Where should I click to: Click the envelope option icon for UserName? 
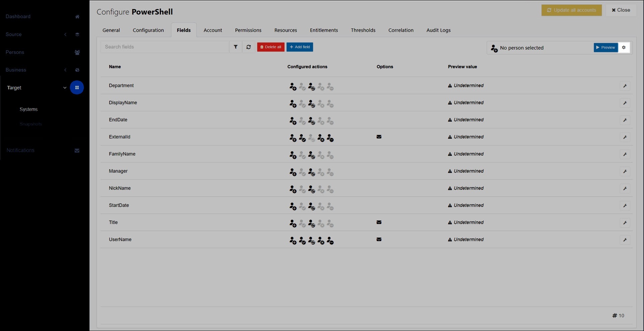(x=379, y=239)
